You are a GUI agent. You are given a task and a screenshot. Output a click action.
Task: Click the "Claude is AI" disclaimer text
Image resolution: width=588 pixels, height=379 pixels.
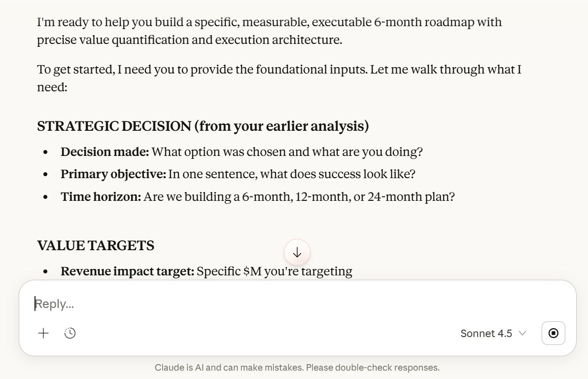(297, 368)
